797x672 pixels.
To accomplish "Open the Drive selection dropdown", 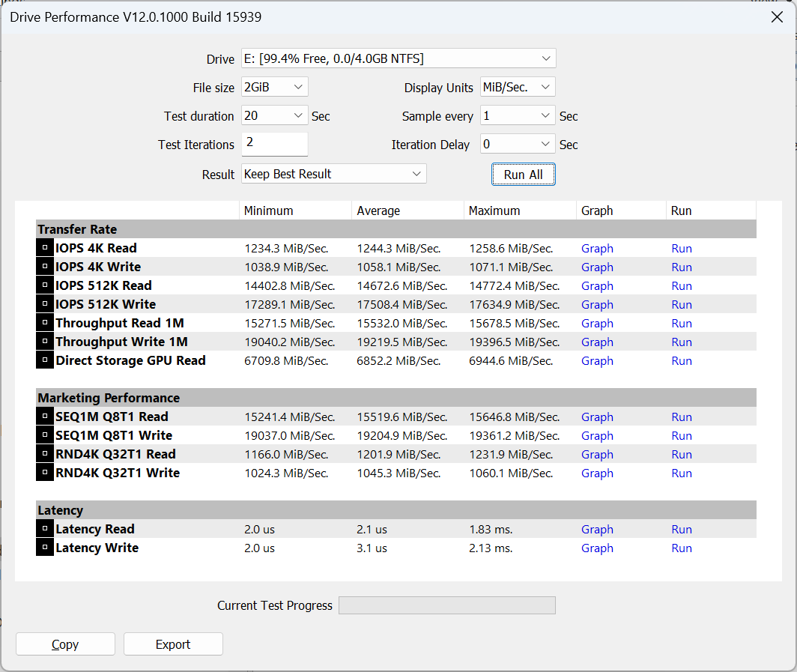I will (x=398, y=58).
